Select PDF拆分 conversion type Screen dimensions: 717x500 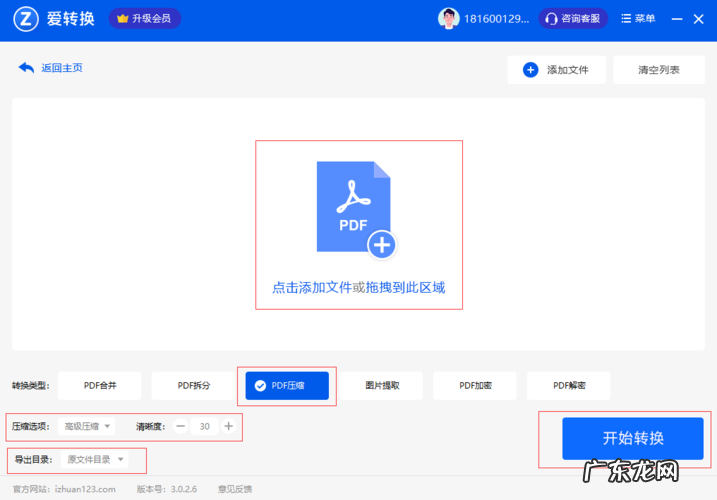[x=193, y=386]
